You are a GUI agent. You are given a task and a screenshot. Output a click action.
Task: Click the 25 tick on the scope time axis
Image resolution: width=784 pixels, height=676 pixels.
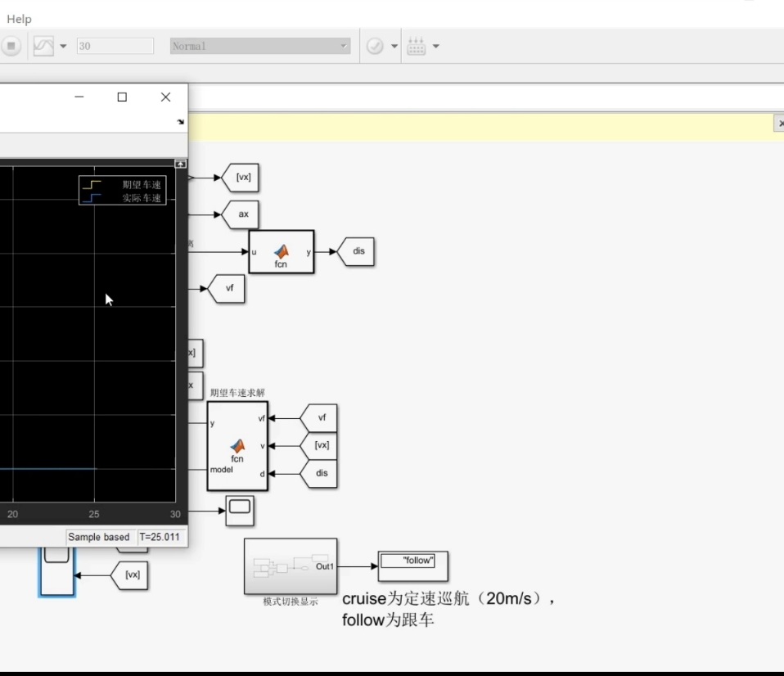(94, 514)
